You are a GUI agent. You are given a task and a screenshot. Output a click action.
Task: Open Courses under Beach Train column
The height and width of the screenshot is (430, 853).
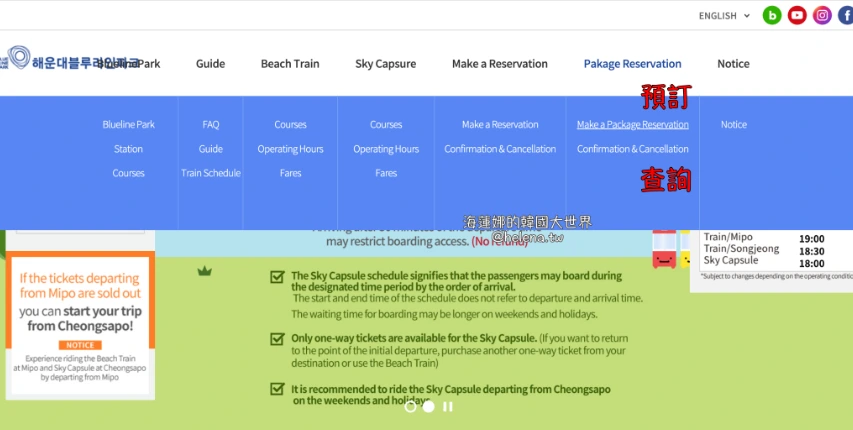click(x=290, y=125)
